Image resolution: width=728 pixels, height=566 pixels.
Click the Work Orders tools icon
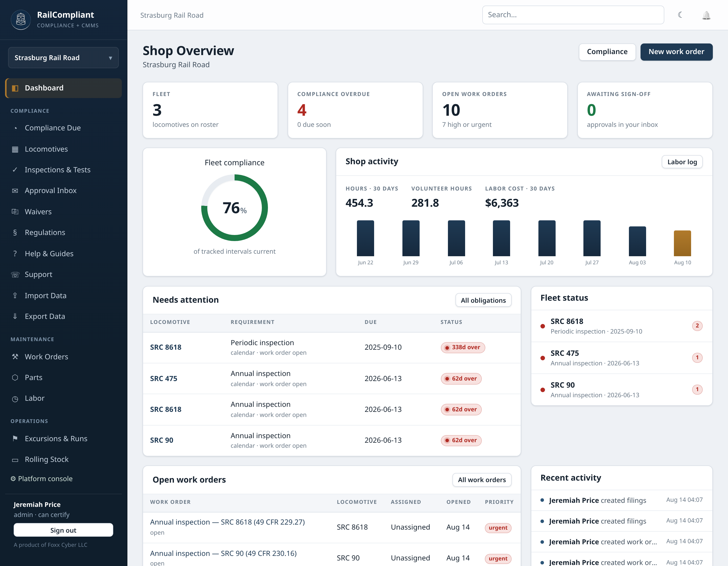15,357
